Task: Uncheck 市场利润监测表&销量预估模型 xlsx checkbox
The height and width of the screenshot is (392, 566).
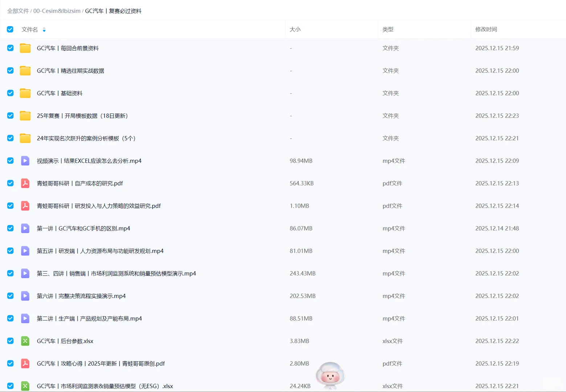Action: [x=10, y=385]
